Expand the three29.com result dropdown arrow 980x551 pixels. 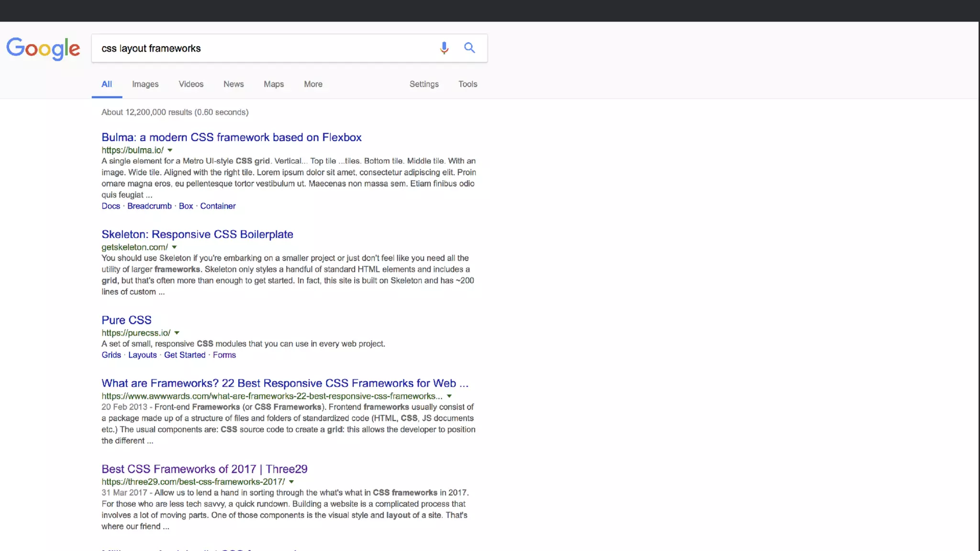point(291,482)
